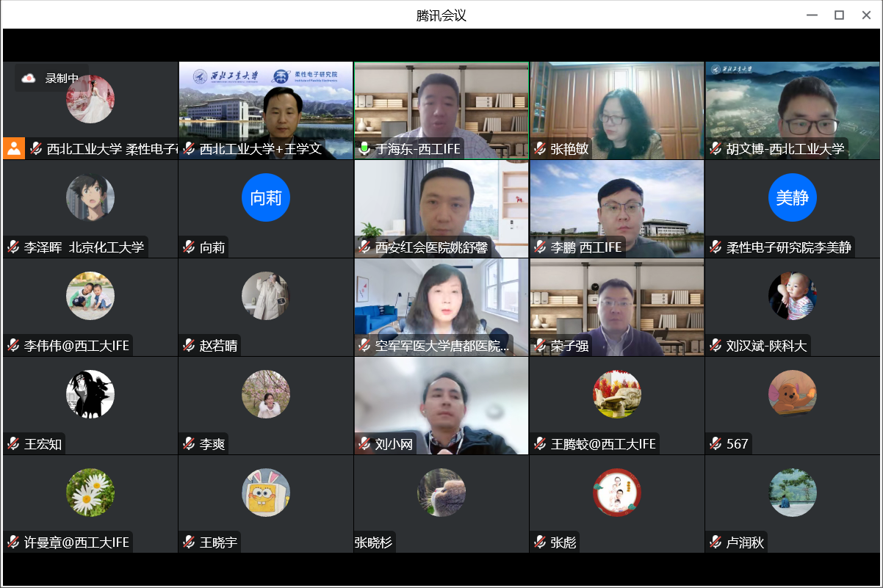Click the muted mic icon next to 卢润秋
Viewport: 883px width, 588px height.
pos(716,542)
